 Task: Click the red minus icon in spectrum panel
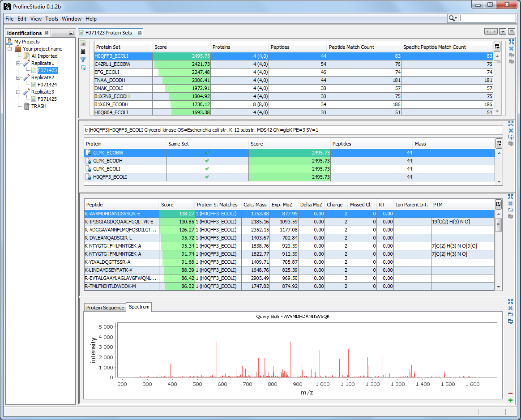[511, 393]
